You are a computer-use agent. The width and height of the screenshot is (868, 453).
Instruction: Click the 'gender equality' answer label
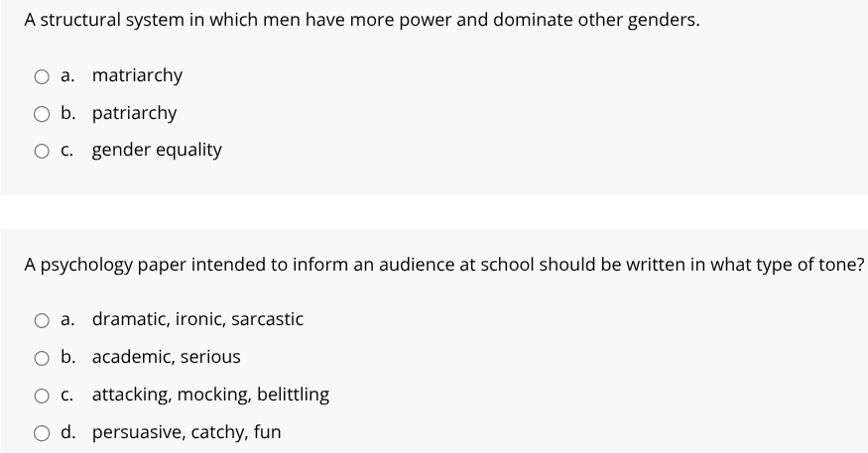coord(157,151)
